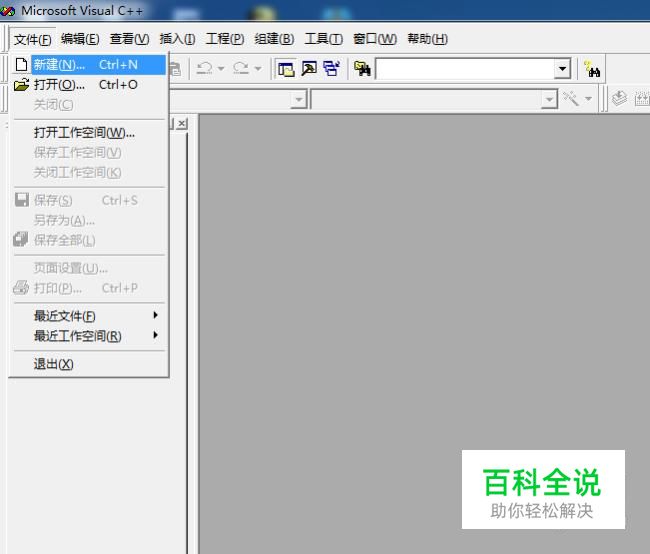This screenshot has height=554, width=650.
Task: Choose 关闭工作空间(K) entry
Action: pyautogui.click(x=90, y=173)
